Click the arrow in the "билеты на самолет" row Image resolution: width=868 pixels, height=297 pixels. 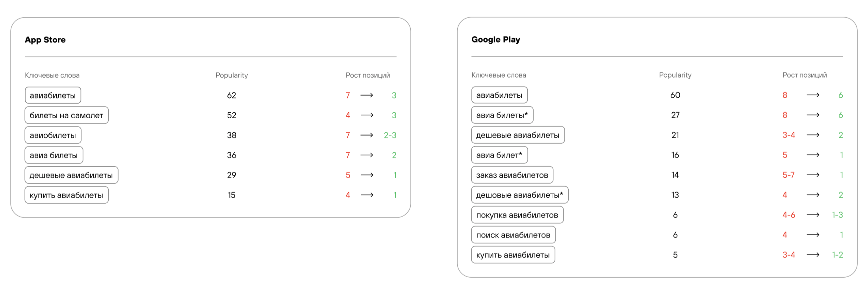(x=367, y=115)
